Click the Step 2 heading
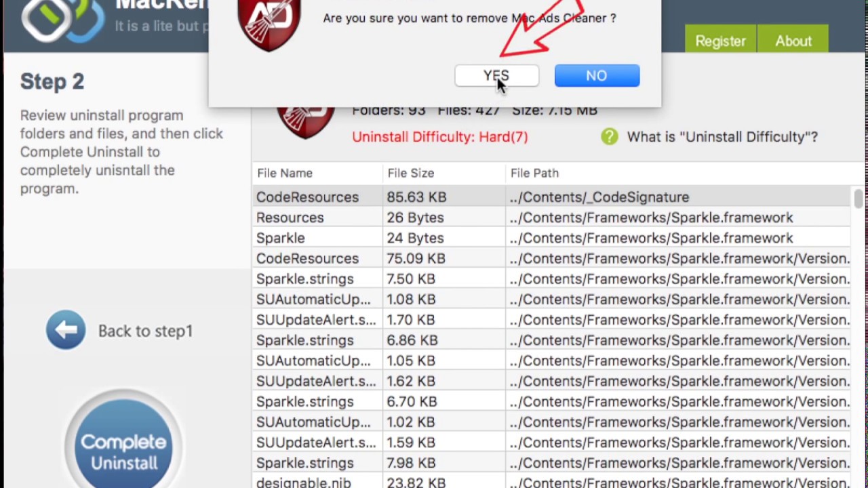The width and height of the screenshot is (868, 488). (x=52, y=81)
